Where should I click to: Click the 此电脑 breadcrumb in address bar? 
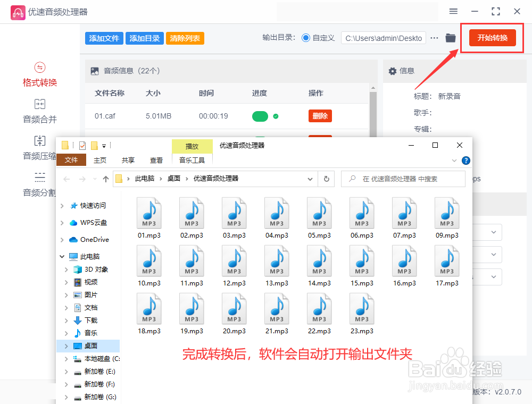point(145,179)
